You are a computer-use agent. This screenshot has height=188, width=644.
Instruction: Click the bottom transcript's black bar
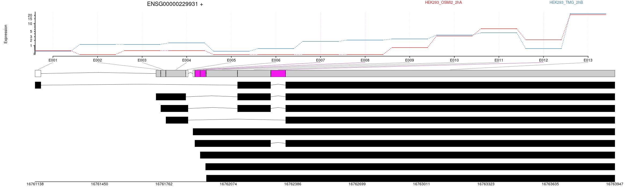(411, 178)
